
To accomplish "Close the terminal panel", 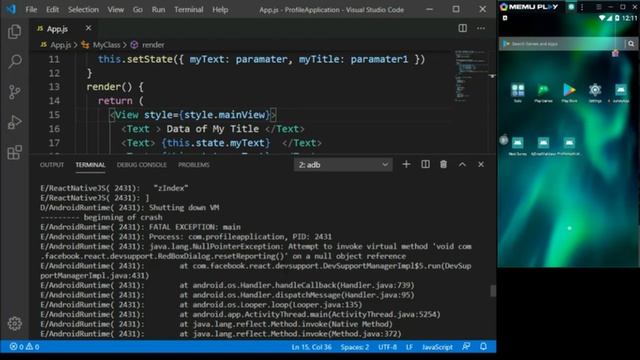I will point(481,164).
